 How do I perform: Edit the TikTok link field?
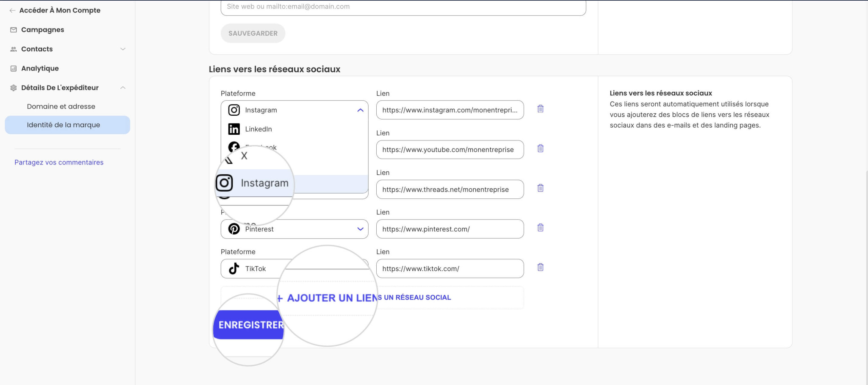click(450, 269)
